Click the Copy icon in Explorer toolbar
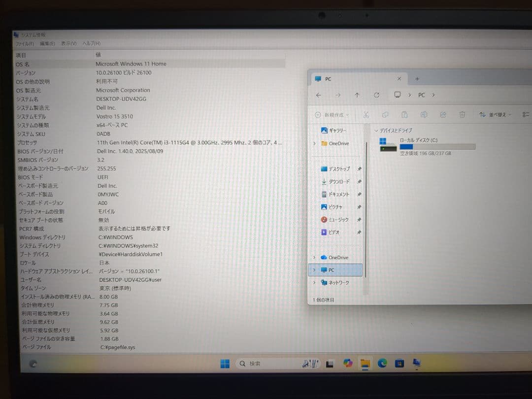Screen dimensions: 532x399 (385, 114)
